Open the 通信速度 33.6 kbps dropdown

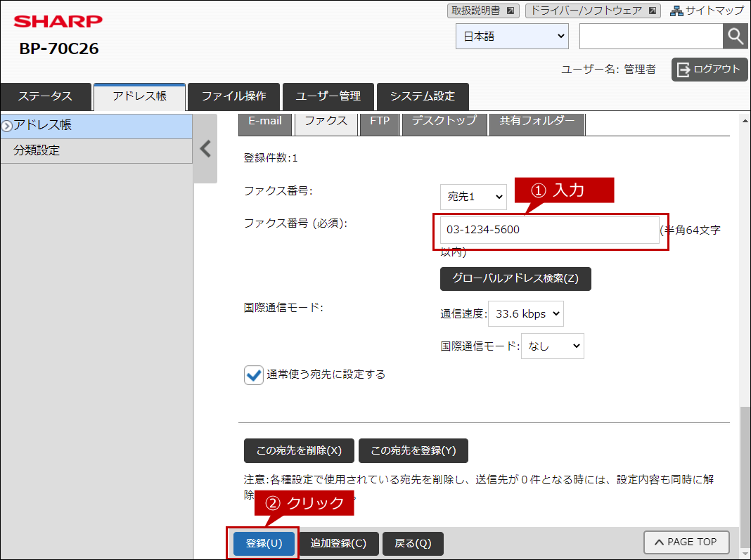click(525, 314)
